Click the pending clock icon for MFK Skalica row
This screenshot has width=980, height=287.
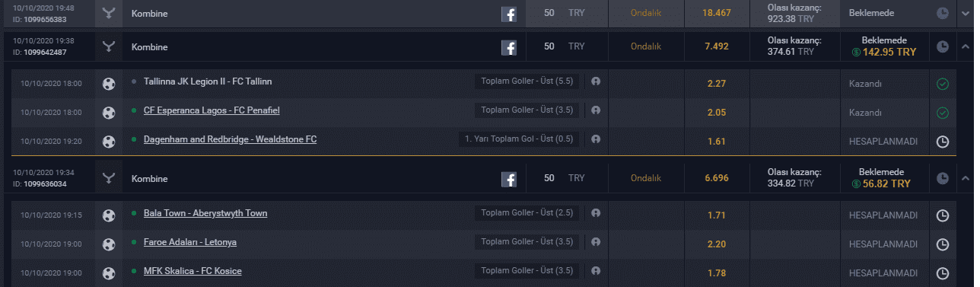pos(943,273)
